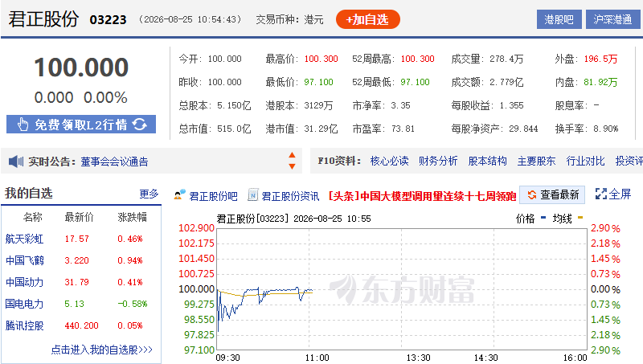Open the 沪深港通 button
This screenshot has width=643, height=364.
click(612, 19)
